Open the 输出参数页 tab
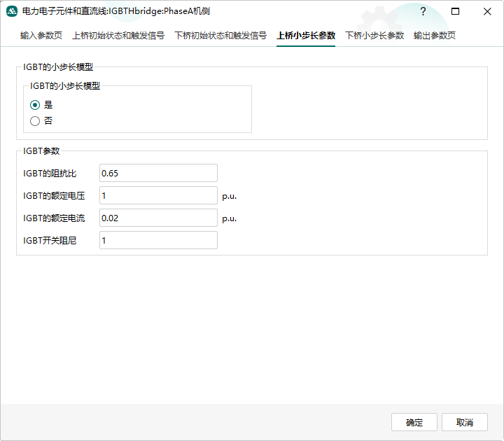Viewport: 504px width, 441px height. click(x=435, y=36)
